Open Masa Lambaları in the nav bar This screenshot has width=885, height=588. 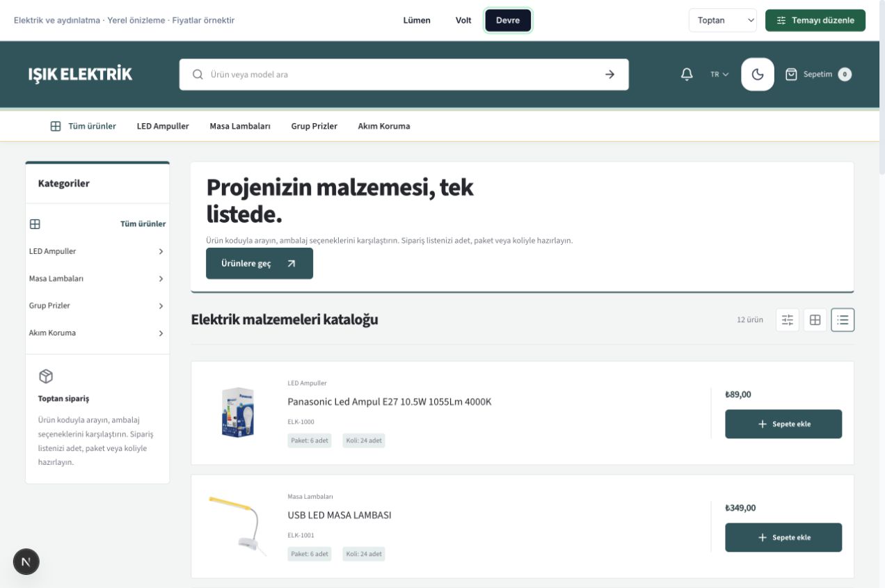240,127
